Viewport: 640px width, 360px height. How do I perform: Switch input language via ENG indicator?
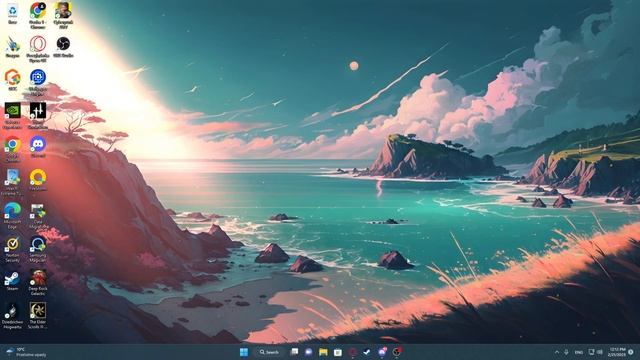578,352
